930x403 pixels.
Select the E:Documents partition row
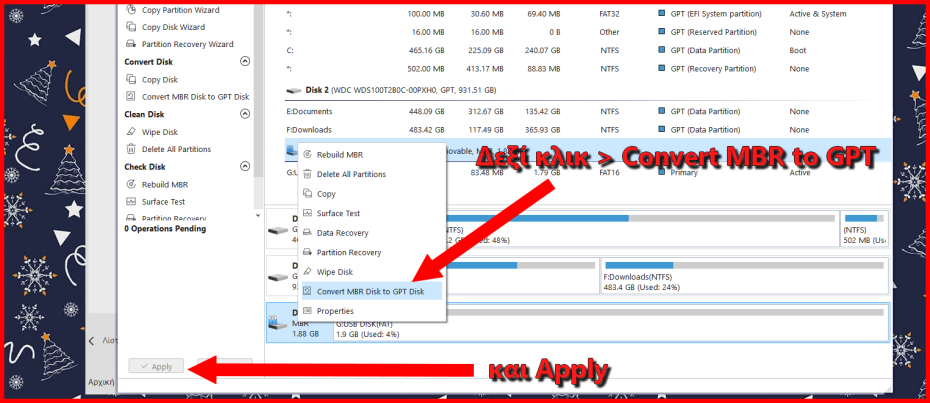[x=587, y=112]
